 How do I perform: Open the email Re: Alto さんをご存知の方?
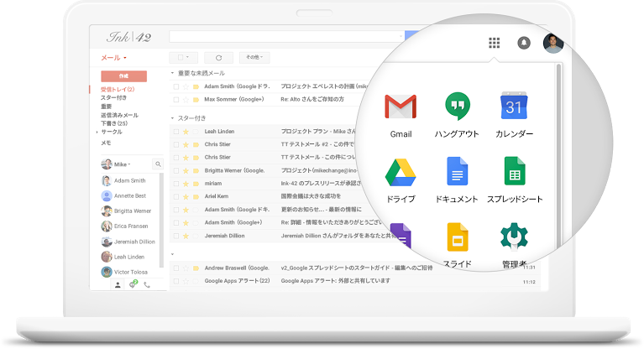pos(312,99)
